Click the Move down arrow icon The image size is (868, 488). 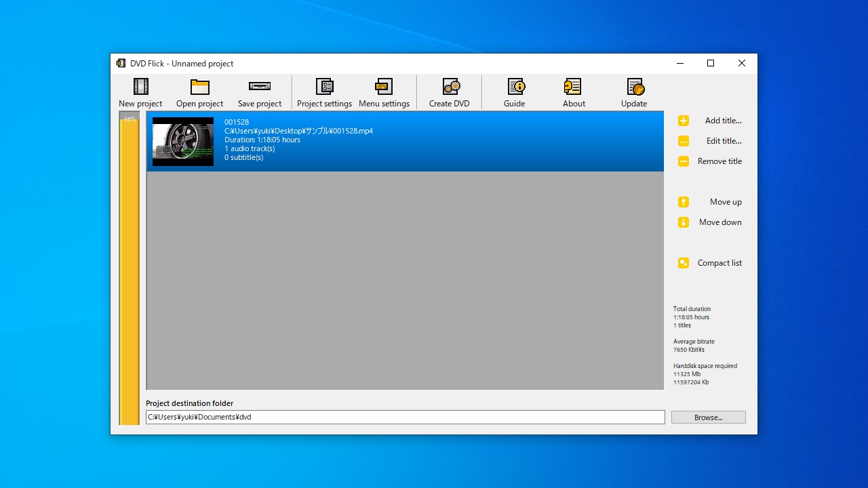tap(684, 222)
